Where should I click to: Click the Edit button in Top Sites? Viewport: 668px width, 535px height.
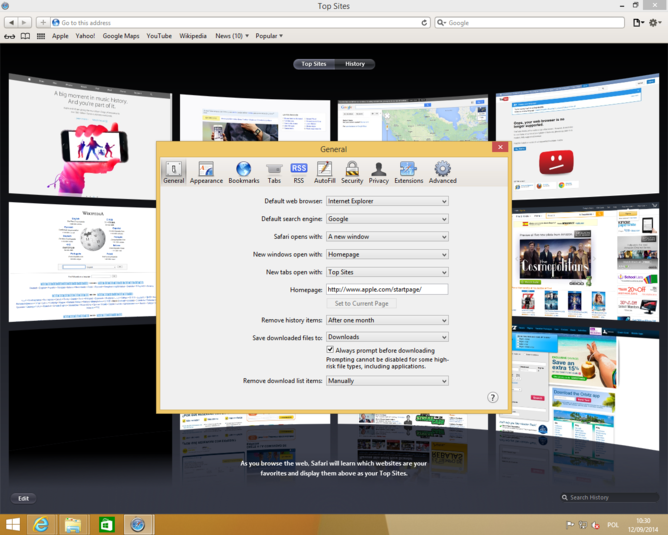(x=23, y=498)
